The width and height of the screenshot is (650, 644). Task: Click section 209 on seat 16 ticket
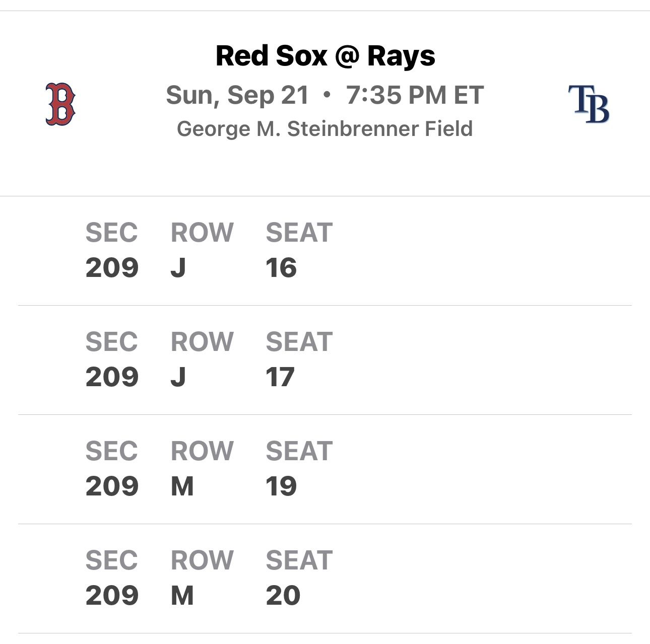[112, 268]
